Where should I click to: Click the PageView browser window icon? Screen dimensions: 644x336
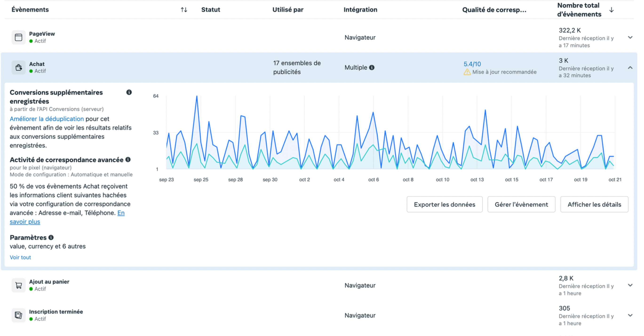coord(19,37)
